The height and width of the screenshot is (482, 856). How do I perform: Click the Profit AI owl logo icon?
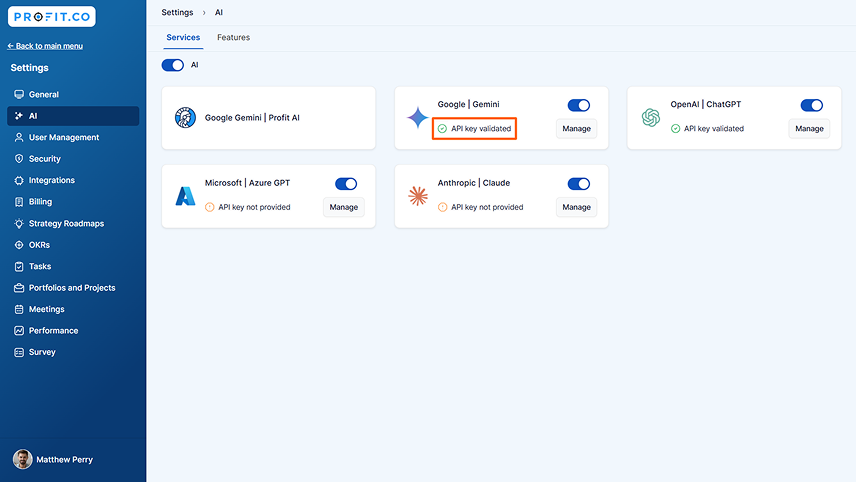pos(186,118)
